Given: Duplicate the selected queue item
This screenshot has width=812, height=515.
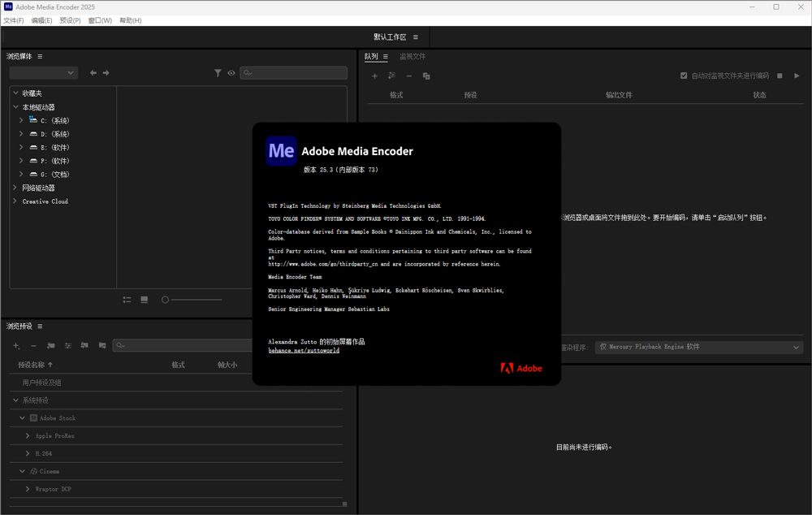Looking at the screenshot, I should point(429,76).
